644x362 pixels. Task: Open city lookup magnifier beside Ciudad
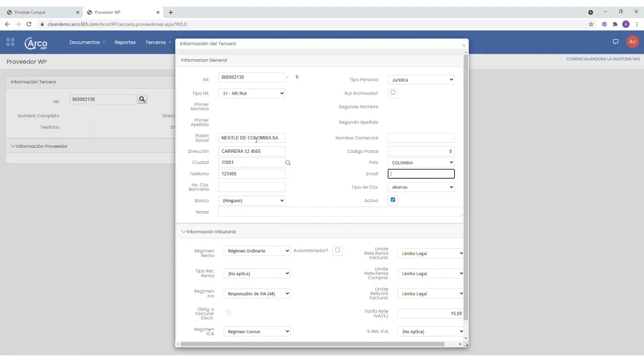tap(288, 163)
